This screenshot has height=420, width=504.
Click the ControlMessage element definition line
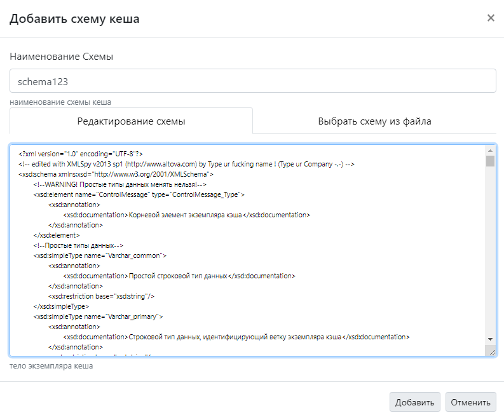(x=139, y=194)
